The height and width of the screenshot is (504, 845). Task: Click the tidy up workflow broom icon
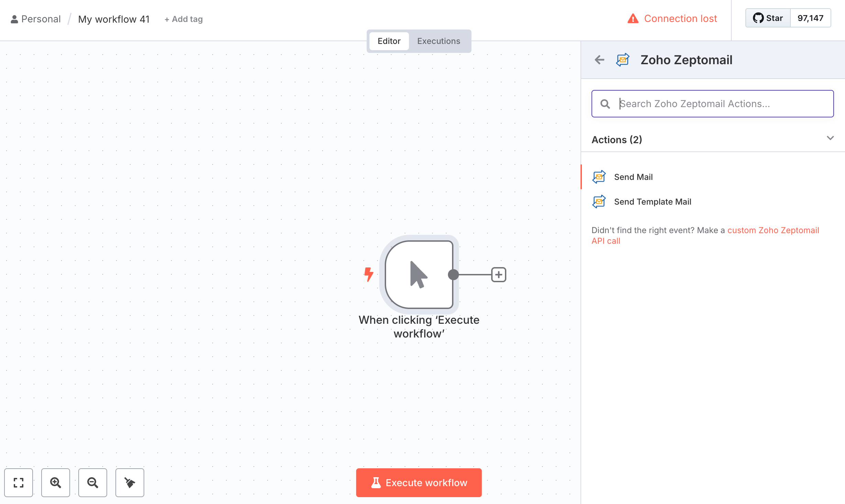click(x=130, y=482)
